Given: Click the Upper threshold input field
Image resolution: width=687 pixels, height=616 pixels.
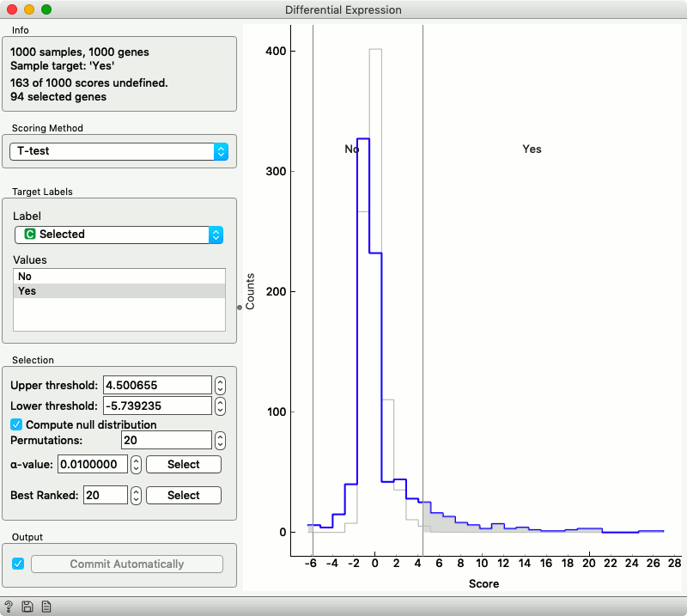Looking at the screenshot, I should (x=158, y=386).
